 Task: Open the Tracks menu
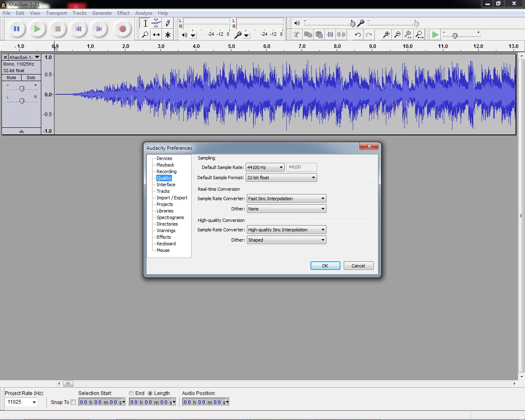(x=80, y=13)
